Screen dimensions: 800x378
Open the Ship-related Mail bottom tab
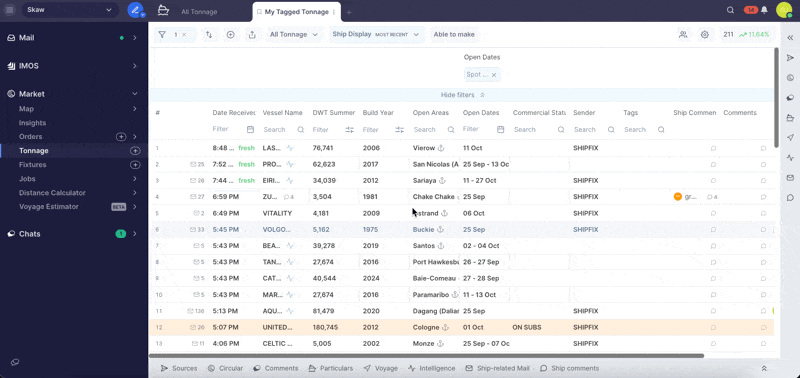[x=498, y=368]
